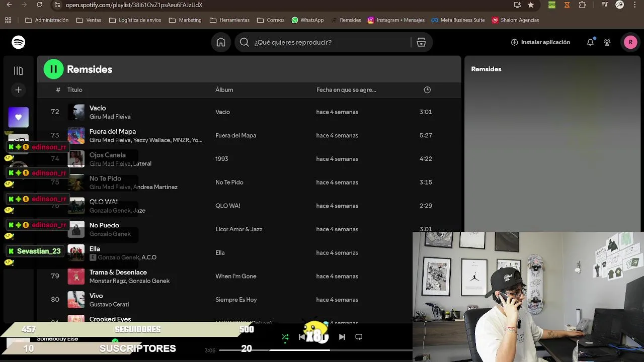The width and height of the screenshot is (644, 362).
Task: Open artist Andrea Martínez
Action: point(155,187)
